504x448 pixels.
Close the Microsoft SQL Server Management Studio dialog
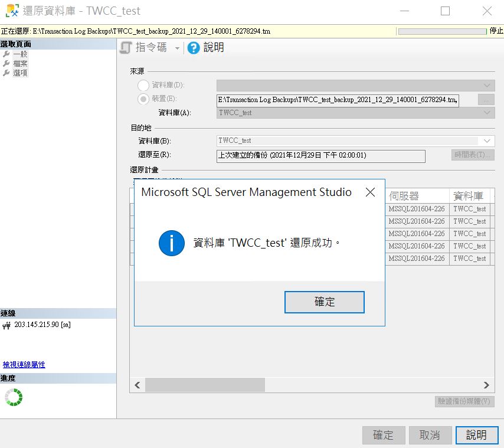pos(370,192)
